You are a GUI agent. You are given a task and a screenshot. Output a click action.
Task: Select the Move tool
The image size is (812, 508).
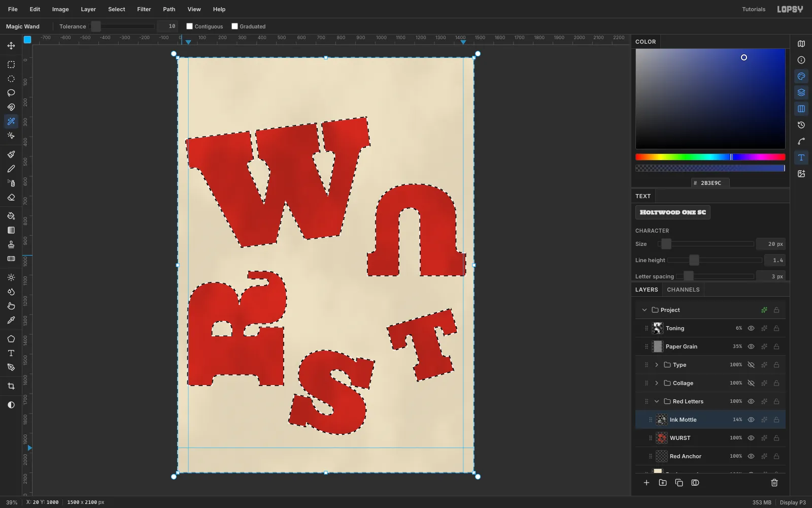[11, 46]
